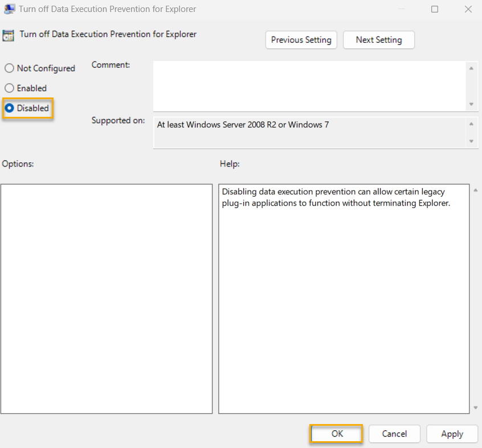The height and width of the screenshot is (448, 482).
Task: Click the Next Setting button
Action: (x=378, y=40)
